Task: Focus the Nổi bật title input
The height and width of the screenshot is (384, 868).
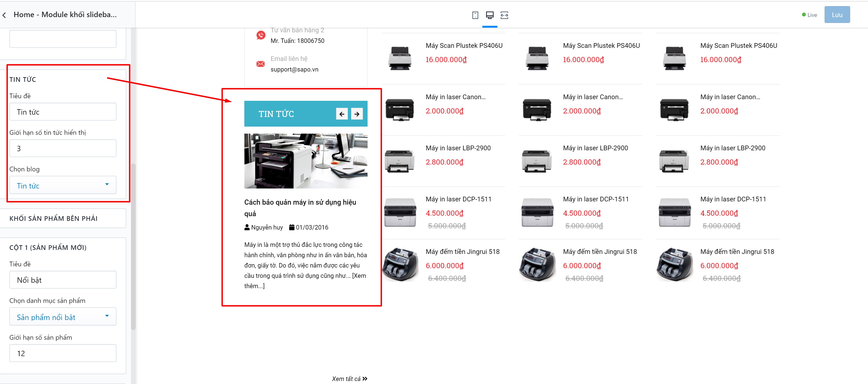Action: pos(63,280)
